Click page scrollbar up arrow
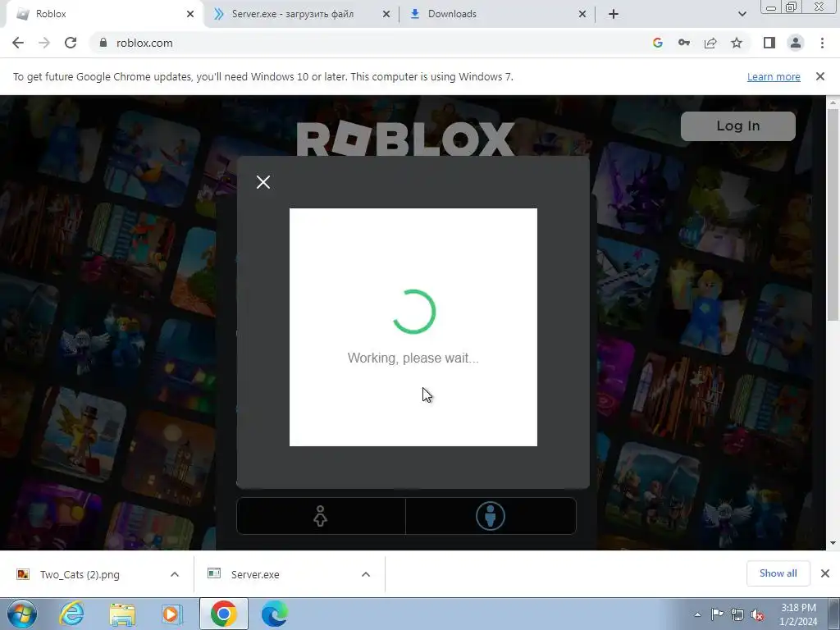Image resolution: width=840 pixels, height=630 pixels. coord(833,102)
